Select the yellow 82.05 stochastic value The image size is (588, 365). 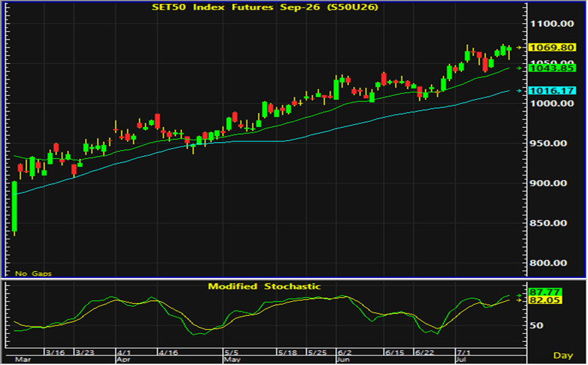[545, 300]
